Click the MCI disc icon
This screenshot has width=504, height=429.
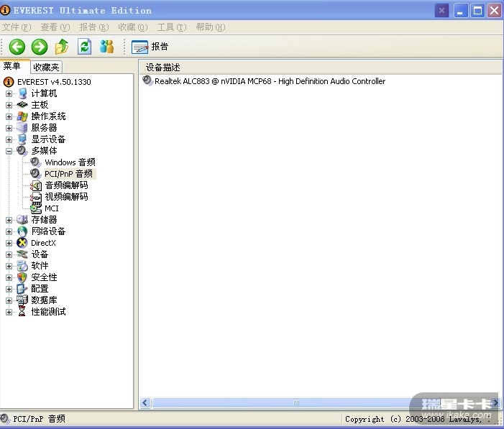pos(36,208)
